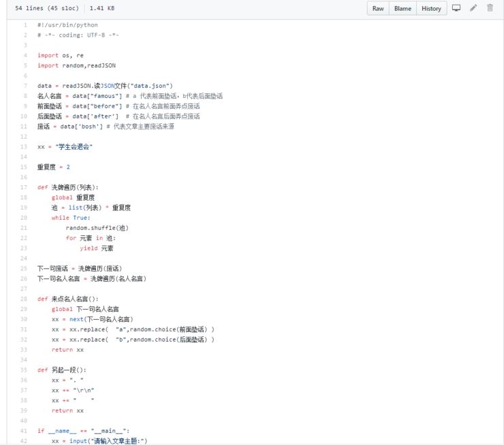Screen dimensions: 504x445
Task: Open the Raw file view
Action: click(x=378, y=9)
